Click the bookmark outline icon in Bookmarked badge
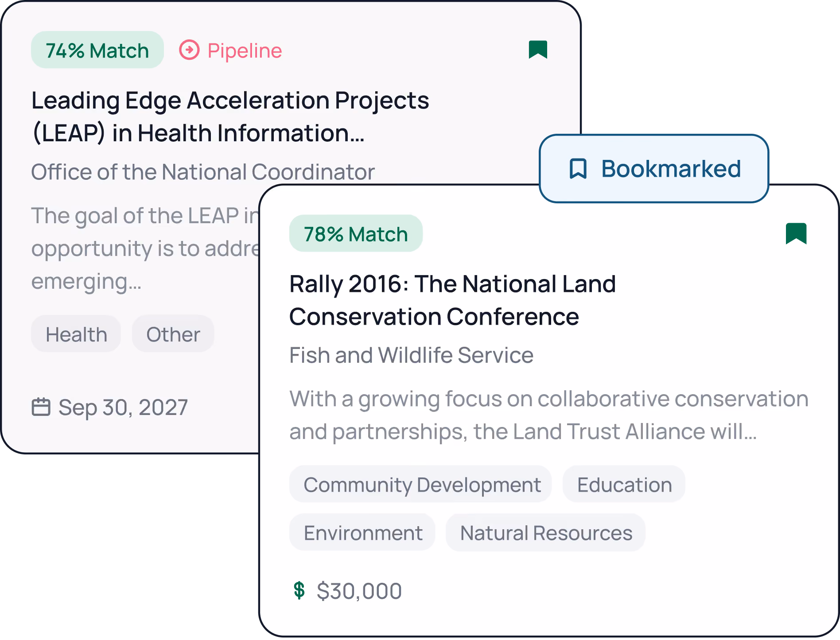 578,169
